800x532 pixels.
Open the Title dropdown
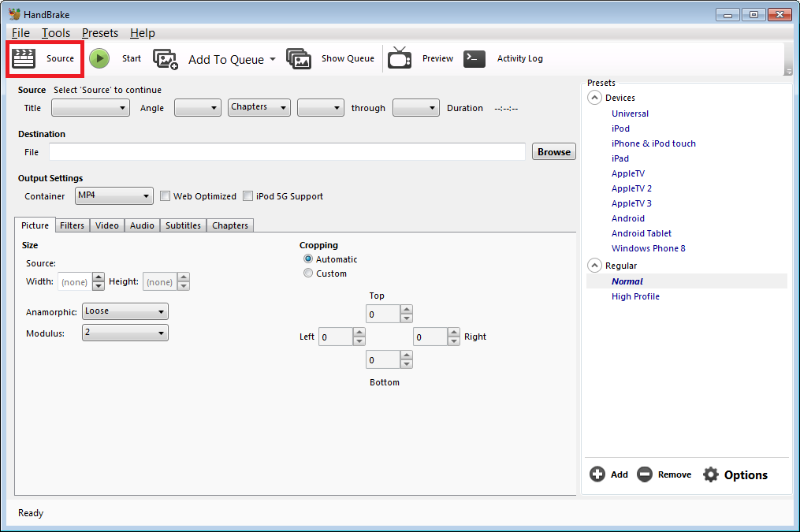pyautogui.click(x=91, y=108)
